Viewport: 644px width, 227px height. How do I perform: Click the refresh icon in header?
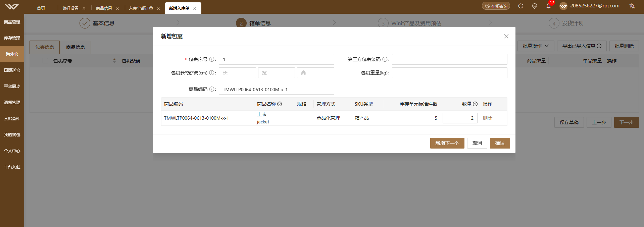pos(521,6)
